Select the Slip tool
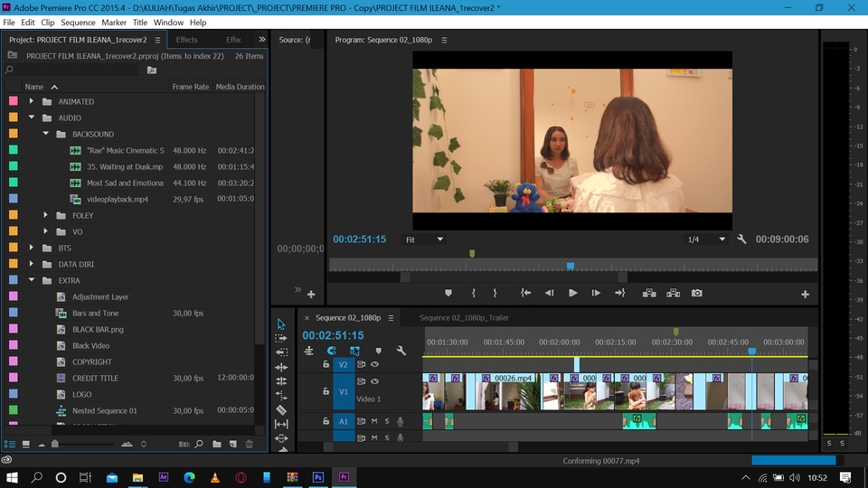The image size is (868, 488). coord(281,425)
